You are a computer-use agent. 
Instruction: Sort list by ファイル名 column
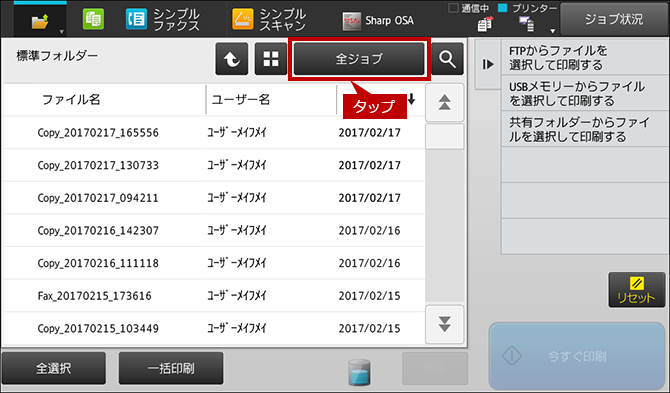pos(71,100)
